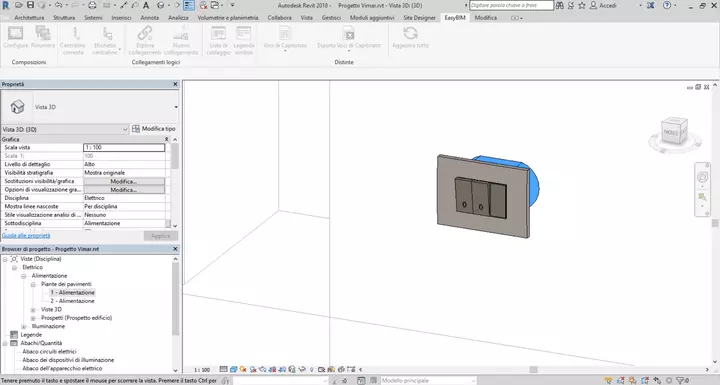Image resolution: width=720 pixels, height=385 pixels.
Task: Click Modifica button for Opzioni di visualizzazione grafica
Action: tap(124, 190)
